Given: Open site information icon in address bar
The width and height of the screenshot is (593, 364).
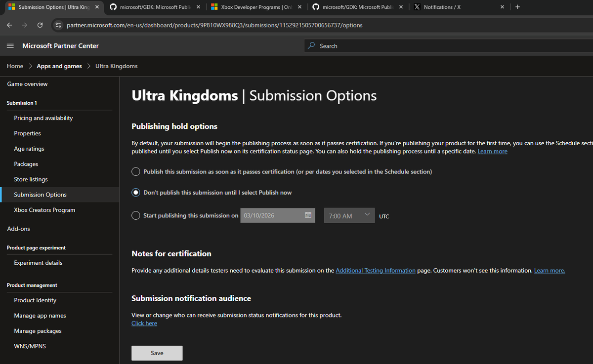Looking at the screenshot, I should [58, 25].
